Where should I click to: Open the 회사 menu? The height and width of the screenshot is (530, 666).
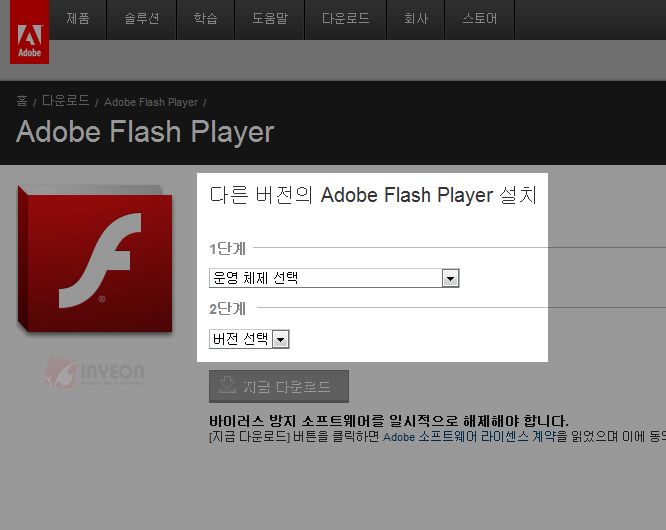click(416, 19)
